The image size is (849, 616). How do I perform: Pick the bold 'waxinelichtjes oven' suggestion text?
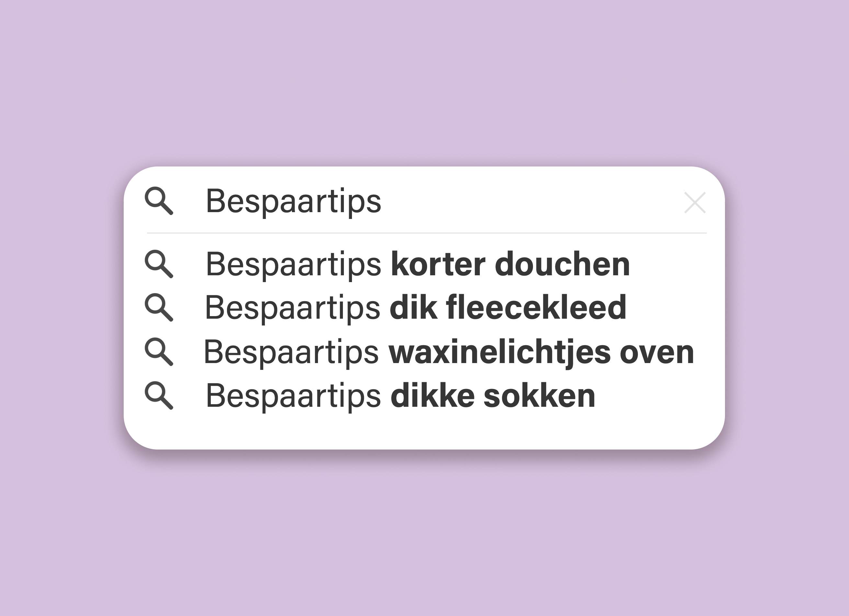pyautogui.click(x=541, y=352)
